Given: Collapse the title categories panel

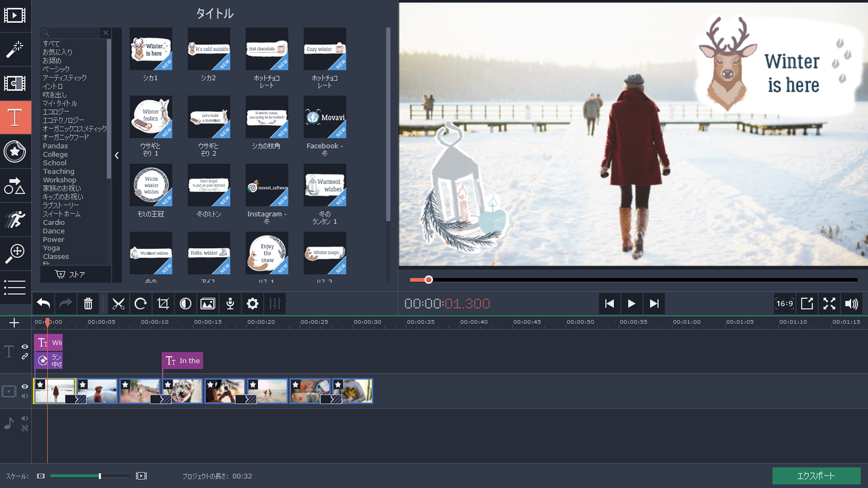Looking at the screenshot, I should click(x=117, y=155).
